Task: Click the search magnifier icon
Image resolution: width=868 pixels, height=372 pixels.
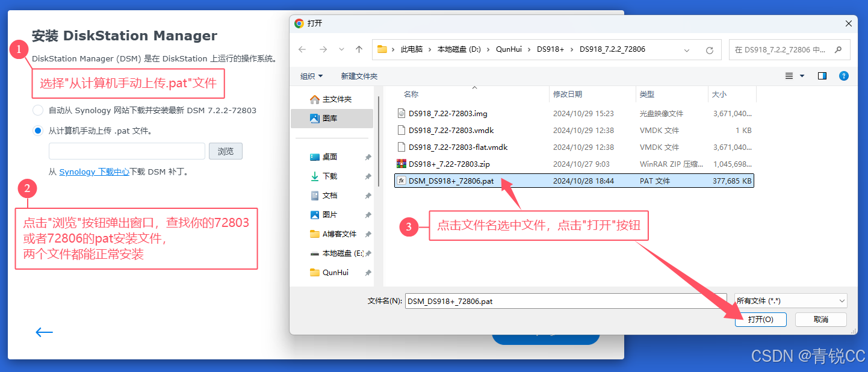Action: (839, 50)
